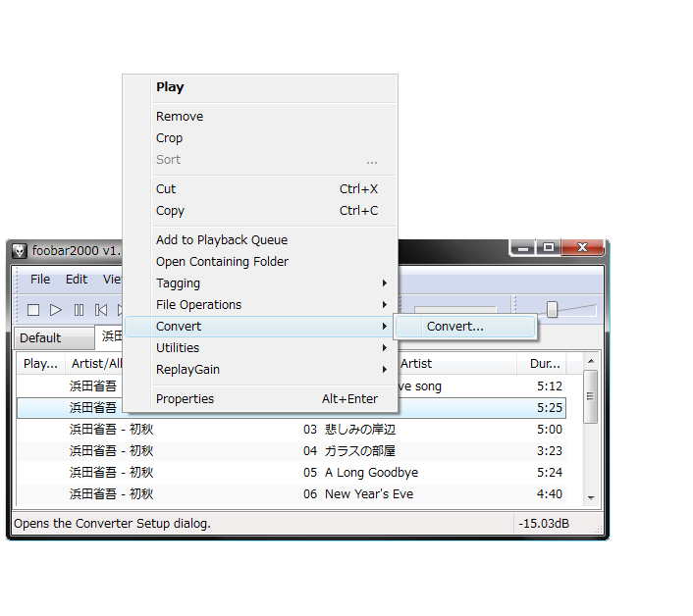Close the foobar2000 window
Viewport: 693px width, 616px height.
click(x=582, y=248)
